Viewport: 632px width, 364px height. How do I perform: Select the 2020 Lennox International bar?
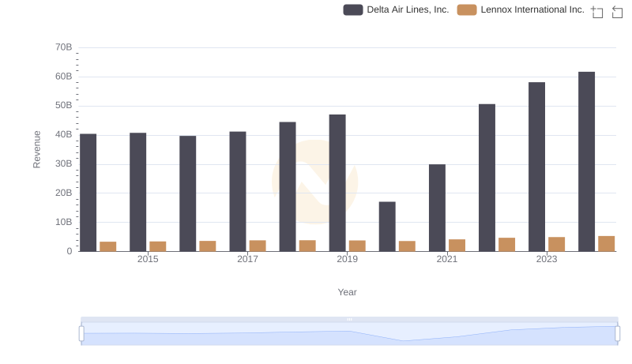click(407, 246)
